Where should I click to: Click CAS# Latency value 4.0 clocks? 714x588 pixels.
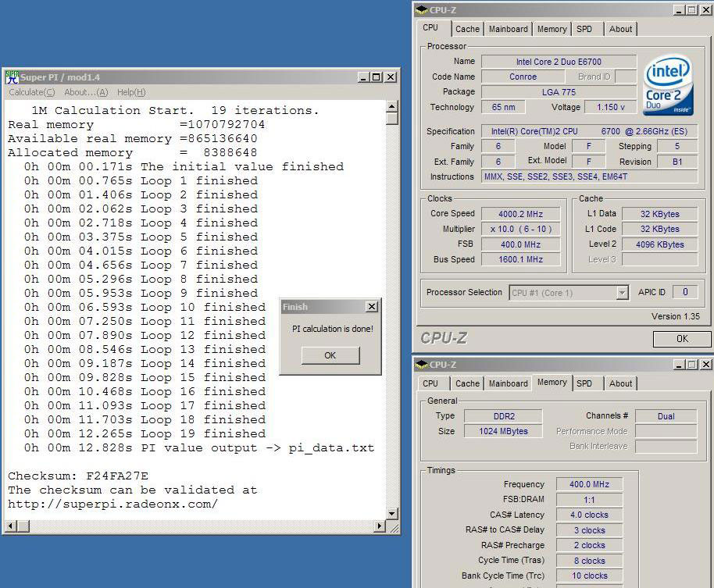coord(589,515)
